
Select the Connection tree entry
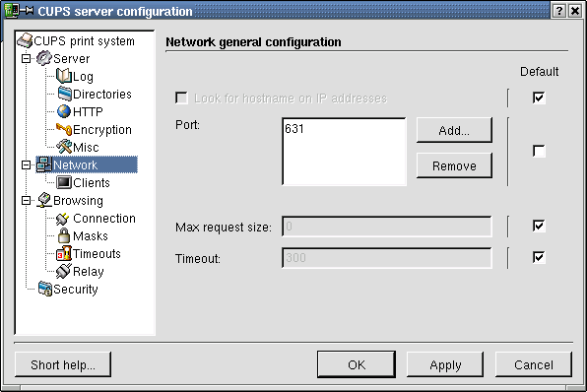96,219
